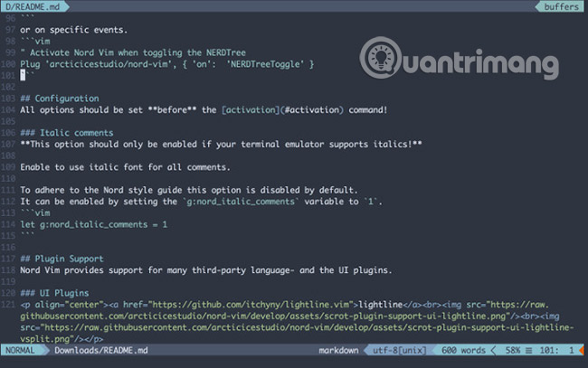
Task: Click the `g:nord_italic_comments` inline code
Action: coord(242,202)
